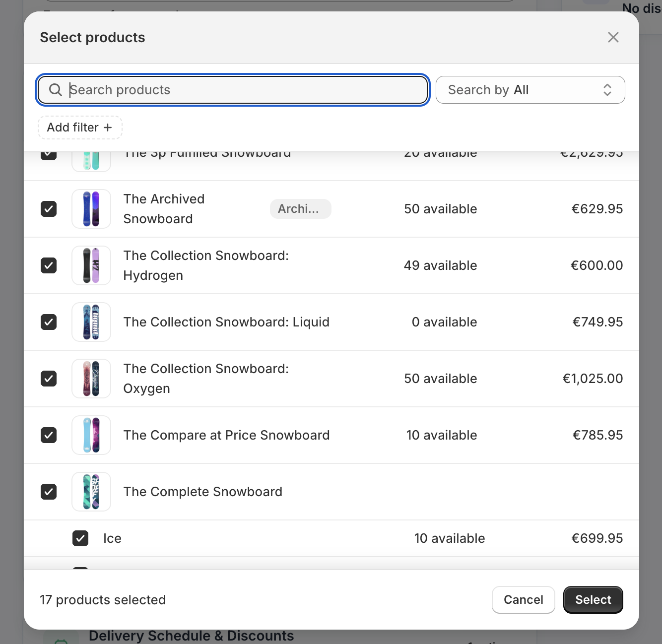Uncheck The Collection Snowboard: Hydrogen checkbox
The image size is (662, 644).
(49, 265)
